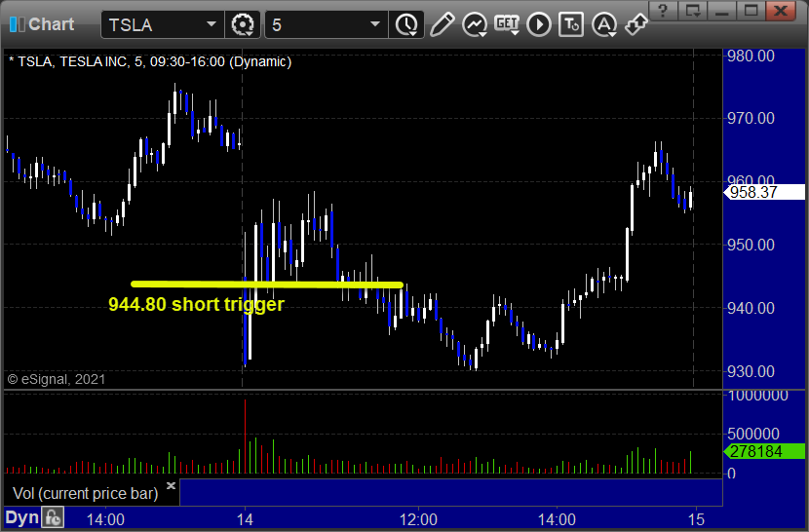Click the window options dropdown icon
The image size is (809, 532).
pos(692,10)
